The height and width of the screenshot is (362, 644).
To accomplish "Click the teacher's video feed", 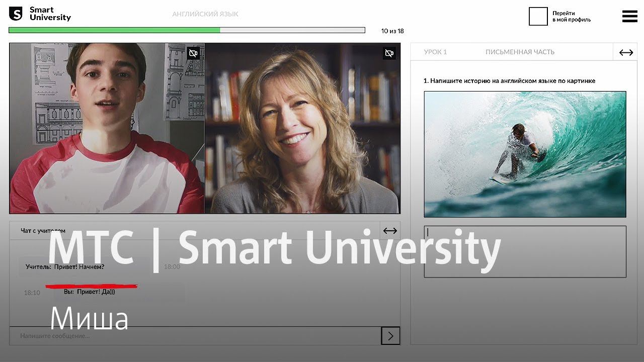I will (x=302, y=128).
